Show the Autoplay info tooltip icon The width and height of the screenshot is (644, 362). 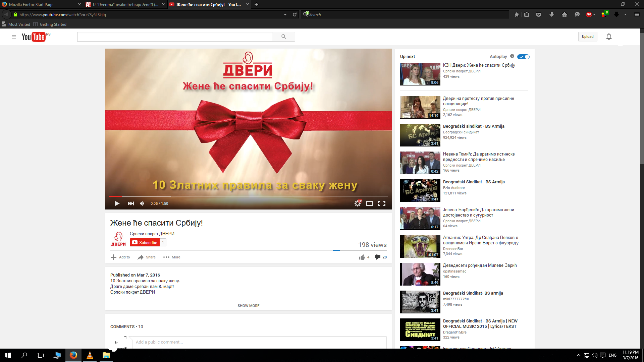coord(512,56)
